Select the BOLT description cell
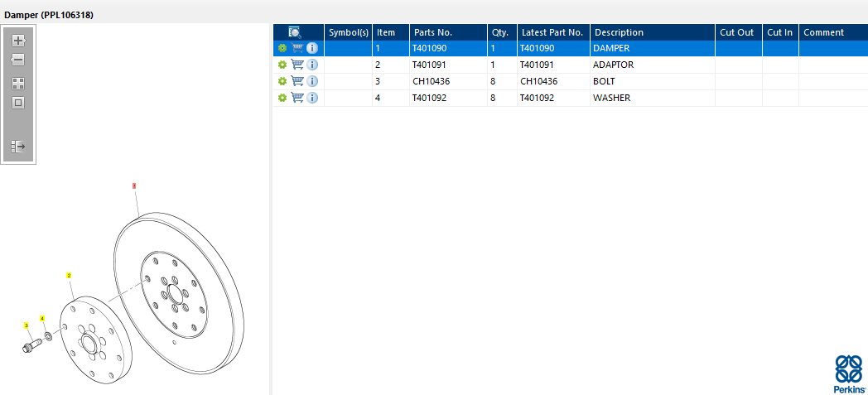The height and width of the screenshot is (395, 868). pyautogui.click(x=653, y=81)
